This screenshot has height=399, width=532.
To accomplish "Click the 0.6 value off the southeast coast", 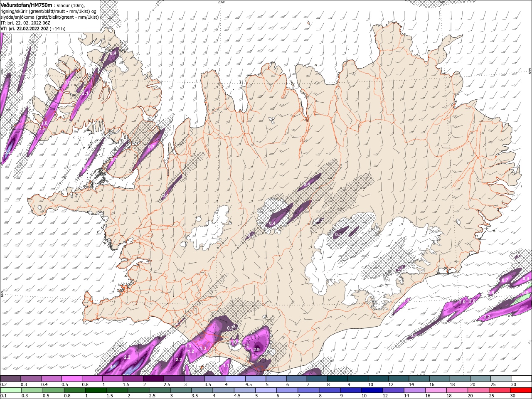I will [491, 293].
